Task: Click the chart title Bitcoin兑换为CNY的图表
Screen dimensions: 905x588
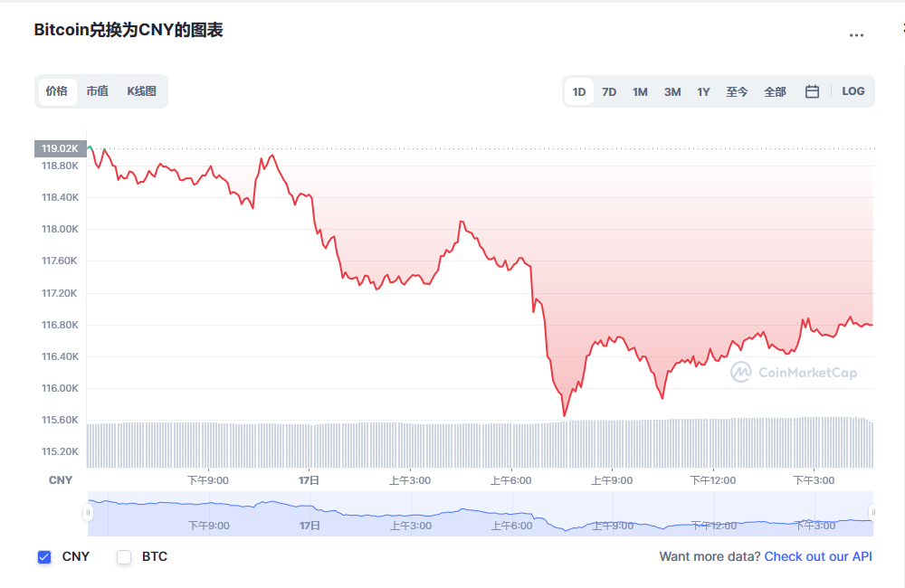Action: 129,30
